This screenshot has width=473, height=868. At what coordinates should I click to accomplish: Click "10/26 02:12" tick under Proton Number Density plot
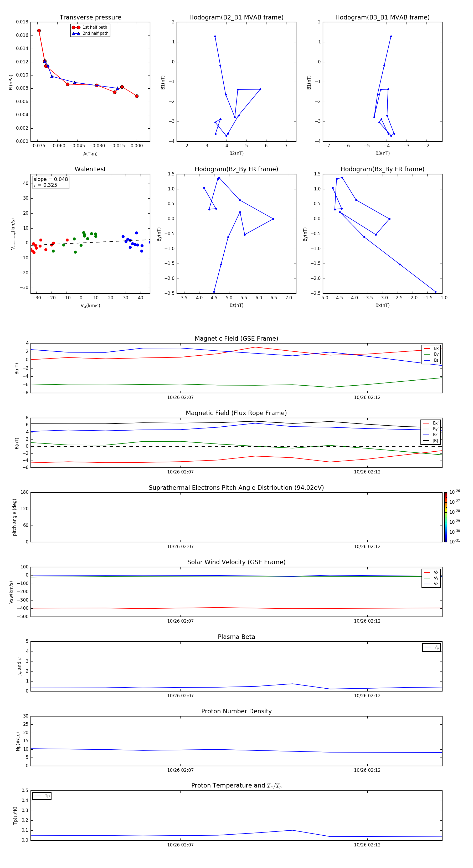(367, 770)
